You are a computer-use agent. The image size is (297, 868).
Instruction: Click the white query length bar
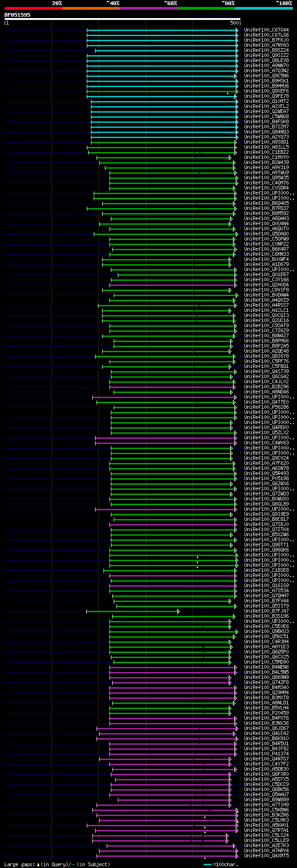[123, 19]
